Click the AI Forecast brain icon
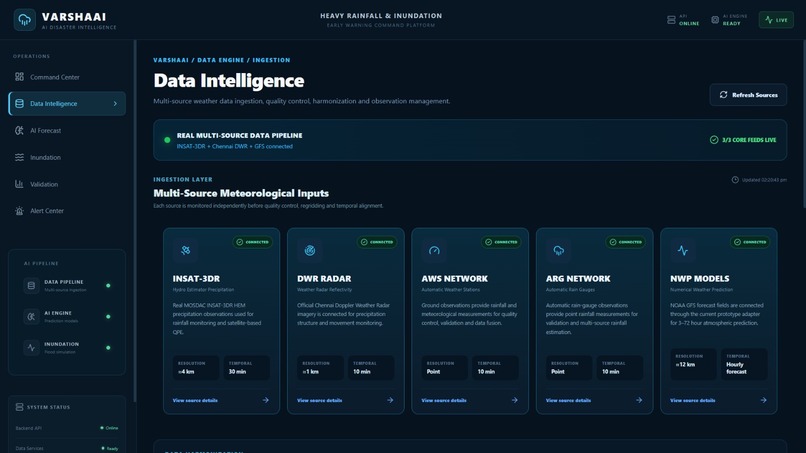806x453 pixels. pos(19,131)
